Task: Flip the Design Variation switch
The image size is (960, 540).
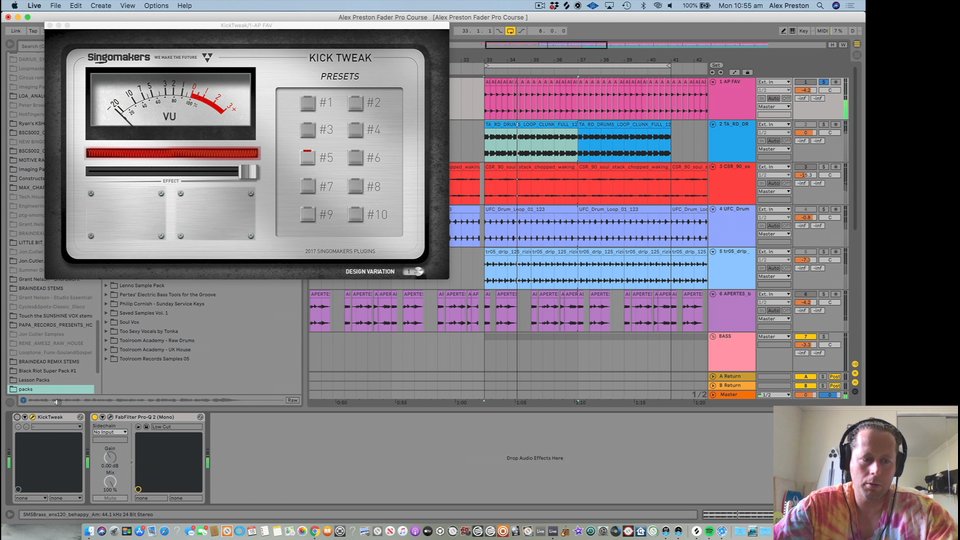Action: (413, 271)
